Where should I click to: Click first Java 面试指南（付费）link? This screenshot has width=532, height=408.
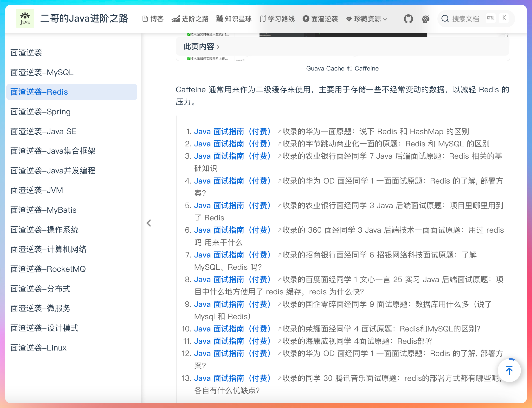232,131
